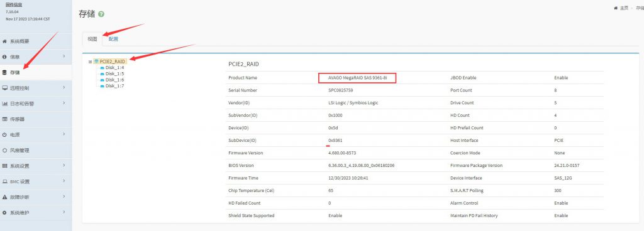This screenshot has width=644, height=231.
Task: Collapse the PCIE2_RAID tree node toggle
Action: coord(90,62)
